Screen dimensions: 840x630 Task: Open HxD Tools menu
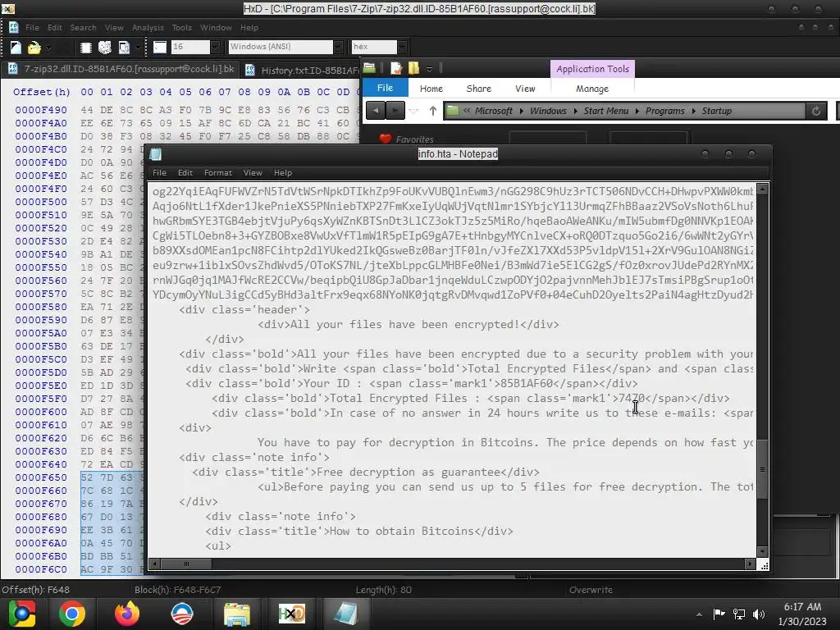(181, 27)
